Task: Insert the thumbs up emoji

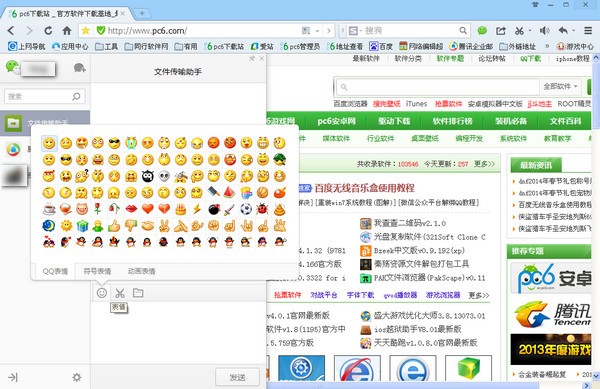Action: point(114,226)
